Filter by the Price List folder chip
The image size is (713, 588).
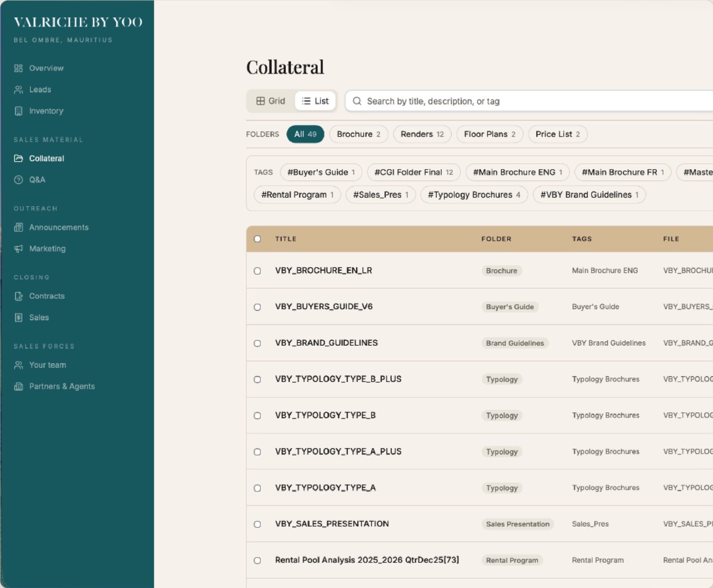pyautogui.click(x=558, y=134)
